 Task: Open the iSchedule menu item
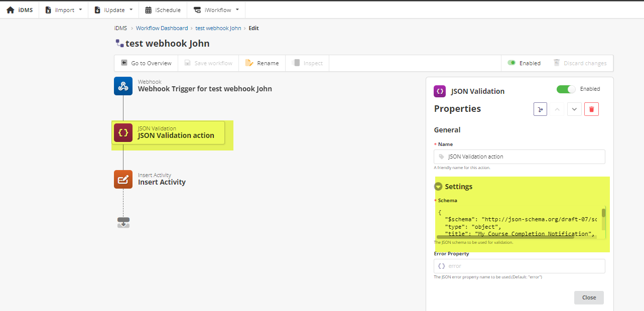coord(163,10)
